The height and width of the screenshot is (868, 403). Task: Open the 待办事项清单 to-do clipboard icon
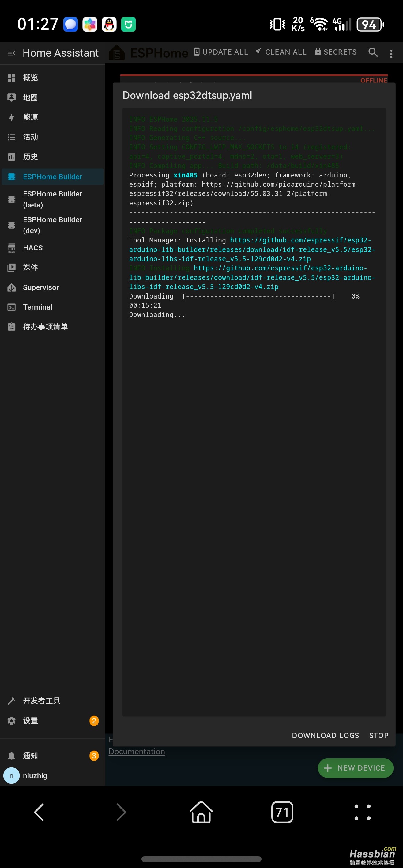point(11,327)
